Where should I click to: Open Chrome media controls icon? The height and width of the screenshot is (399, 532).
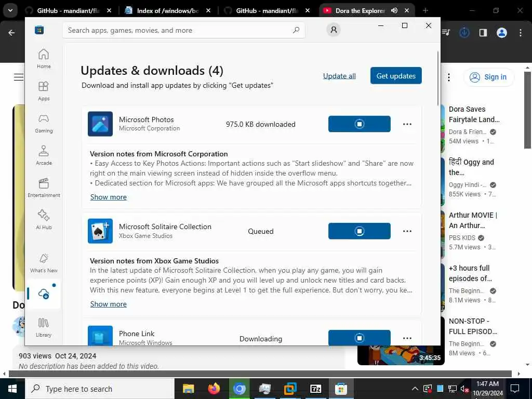click(446, 33)
